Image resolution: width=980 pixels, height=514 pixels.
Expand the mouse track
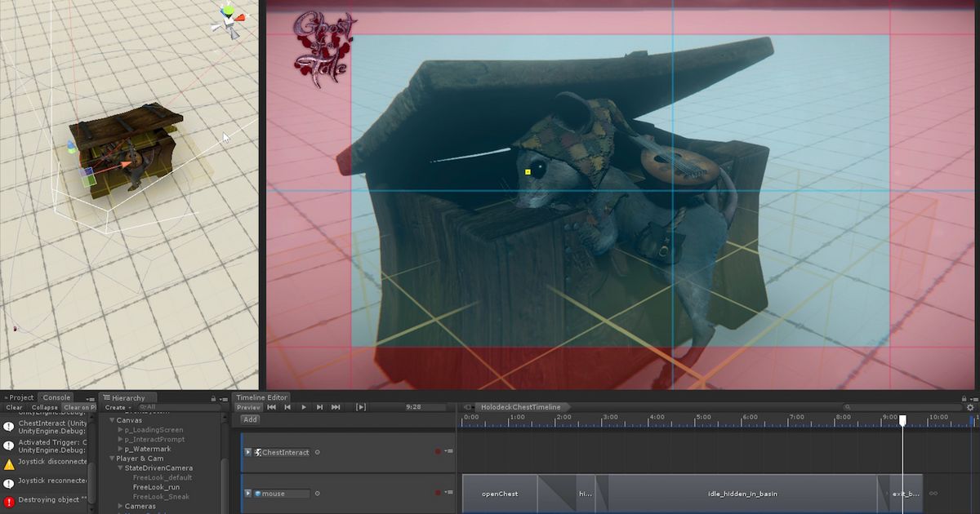click(x=248, y=494)
